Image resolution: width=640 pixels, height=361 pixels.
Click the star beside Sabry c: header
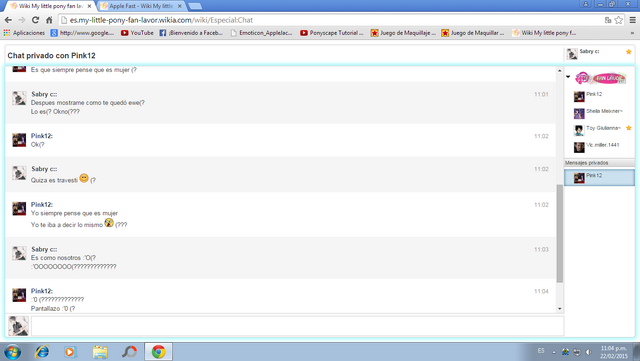click(x=629, y=51)
